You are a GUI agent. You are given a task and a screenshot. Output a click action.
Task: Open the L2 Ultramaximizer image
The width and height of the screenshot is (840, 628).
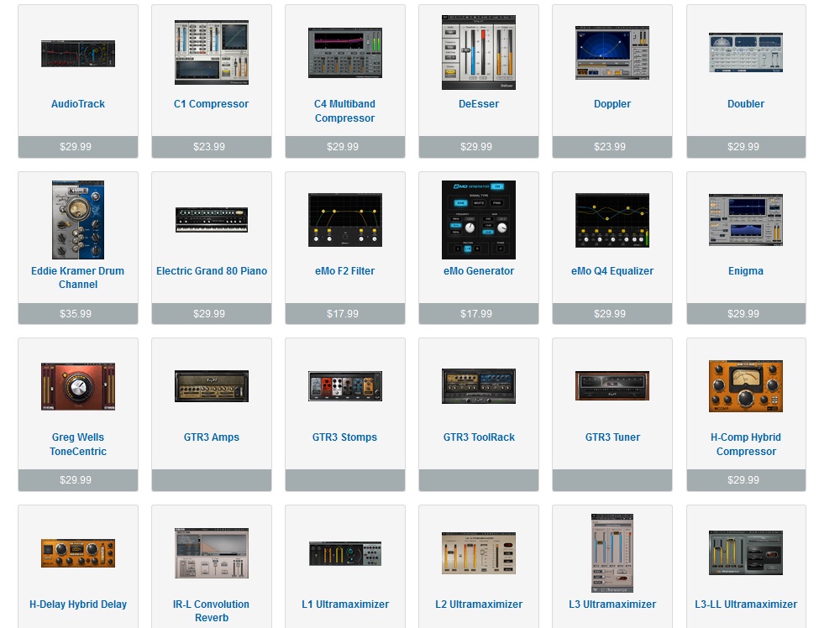pos(479,553)
